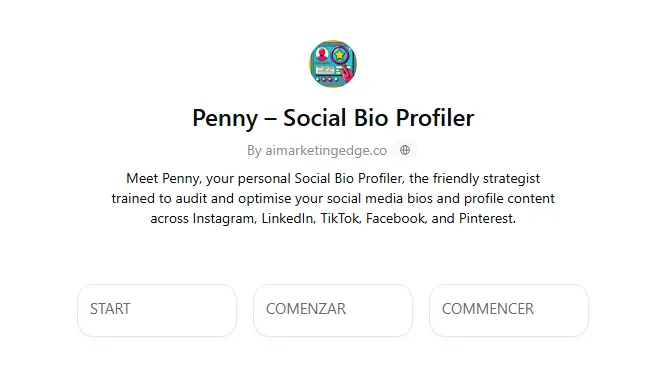
Task: Click the "By" label before the author name
Action: point(254,151)
